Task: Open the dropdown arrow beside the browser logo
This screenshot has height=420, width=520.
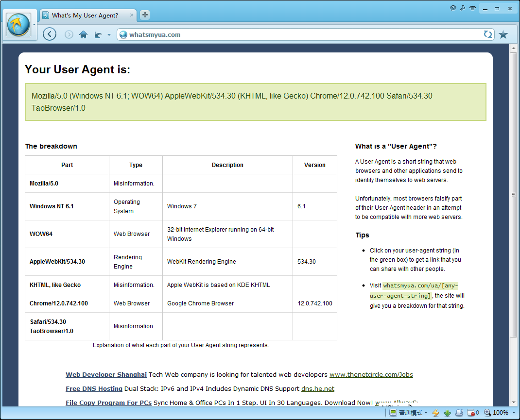Action: pyautogui.click(x=34, y=24)
